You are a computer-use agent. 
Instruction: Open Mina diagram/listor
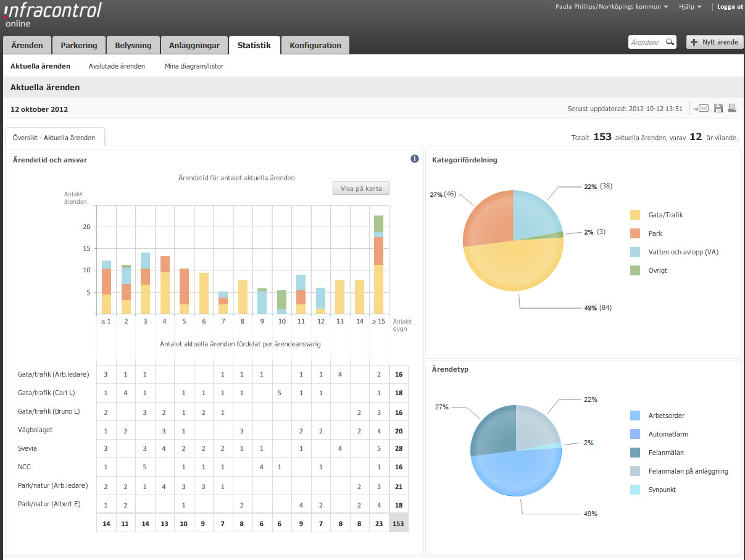194,66
